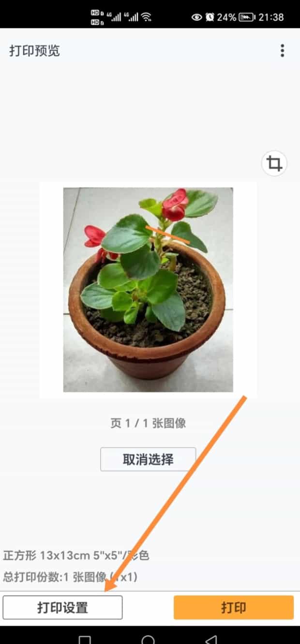This screenshot has height=644, width=300.
Task: Open the three-dot overflow menu
Action: click(x=282, y=51)
